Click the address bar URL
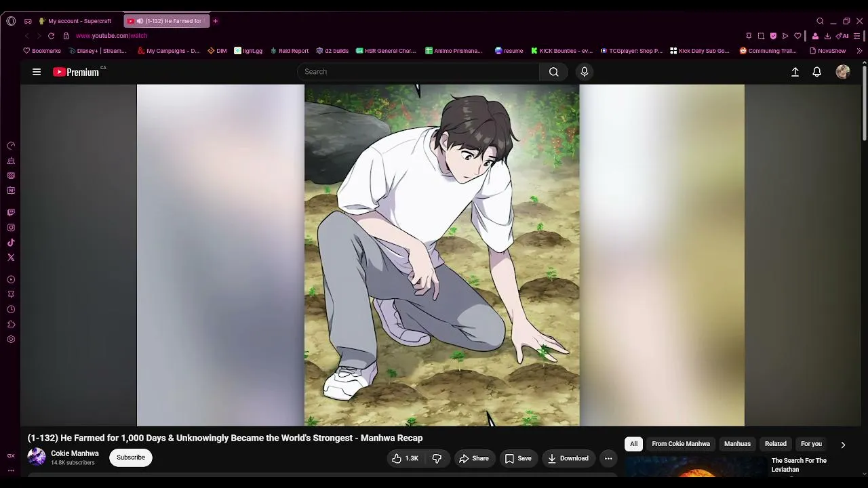This screenshot has width=868, height=488. pos(111,36)
